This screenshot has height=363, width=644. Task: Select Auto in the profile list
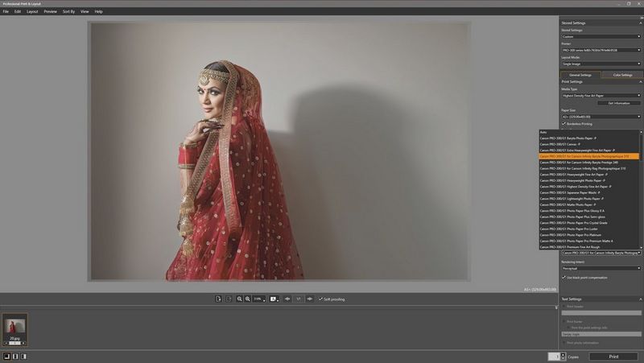pyautogui.click(x=589, y=132)
